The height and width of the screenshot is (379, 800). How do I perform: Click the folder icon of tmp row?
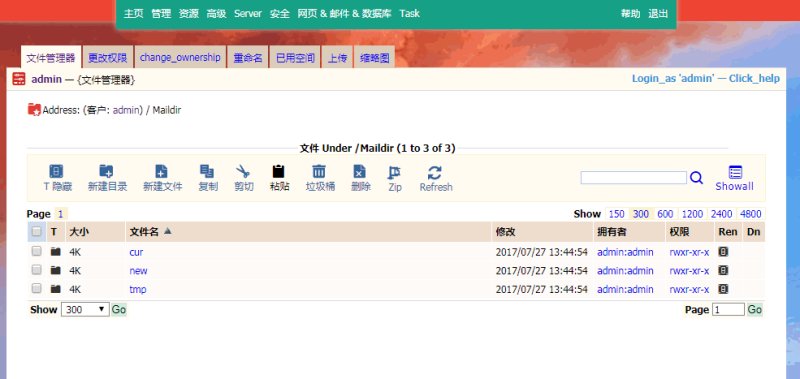56,289
